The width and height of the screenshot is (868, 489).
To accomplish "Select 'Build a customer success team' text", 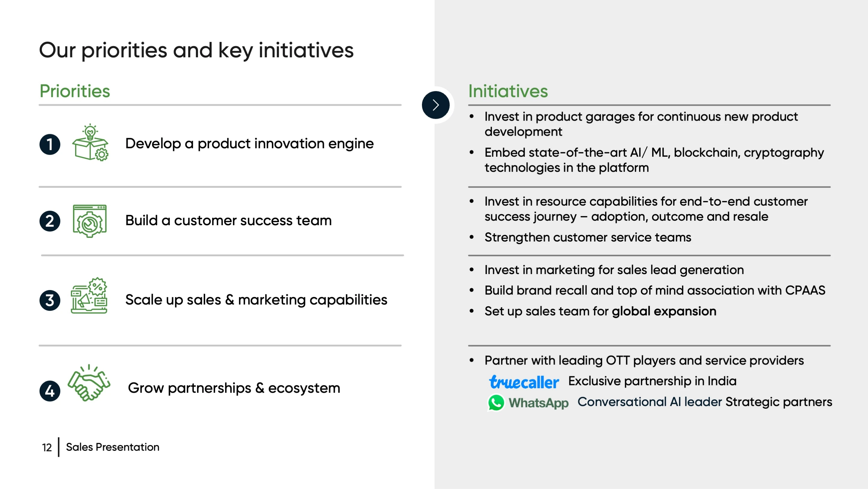I will coord(228,220).
